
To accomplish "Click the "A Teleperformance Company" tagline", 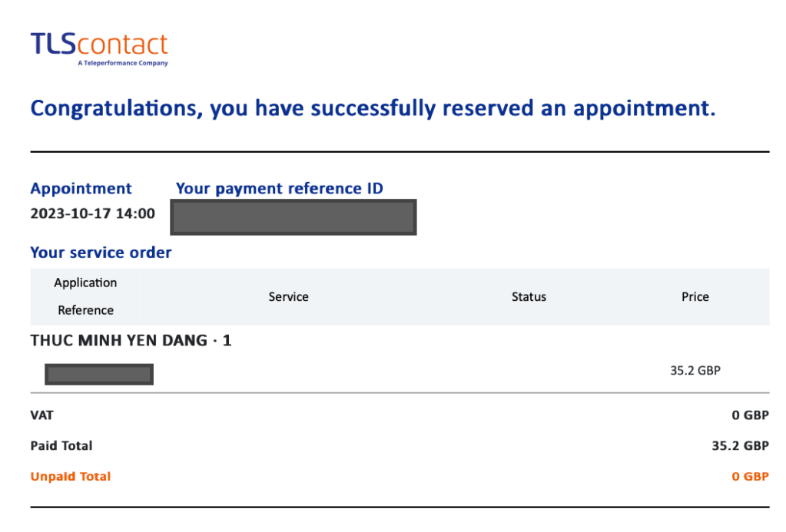I will 122,64.
